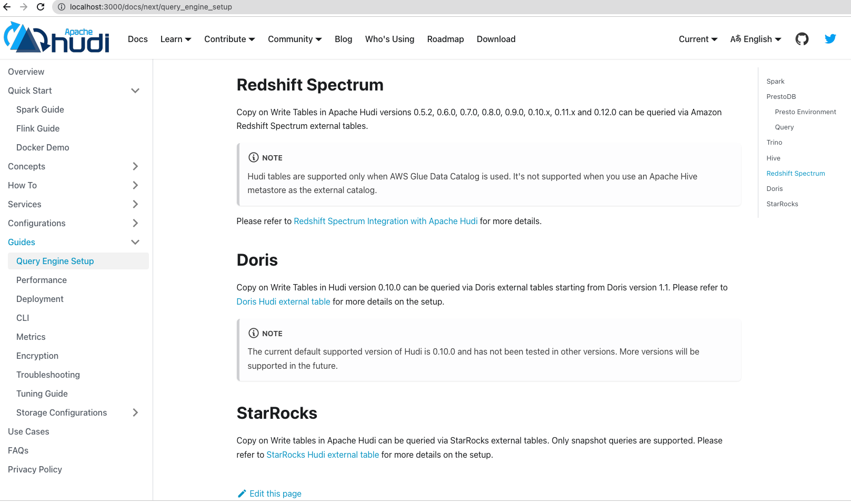Expand Storage Configurations chevron
This screenshot has width=851, height=504.
135,412
